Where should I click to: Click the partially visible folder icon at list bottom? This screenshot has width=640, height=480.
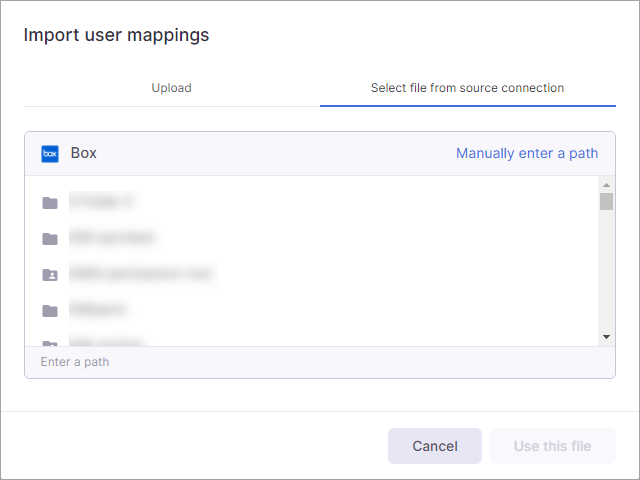pyautogui.click(x=50, y=343)
